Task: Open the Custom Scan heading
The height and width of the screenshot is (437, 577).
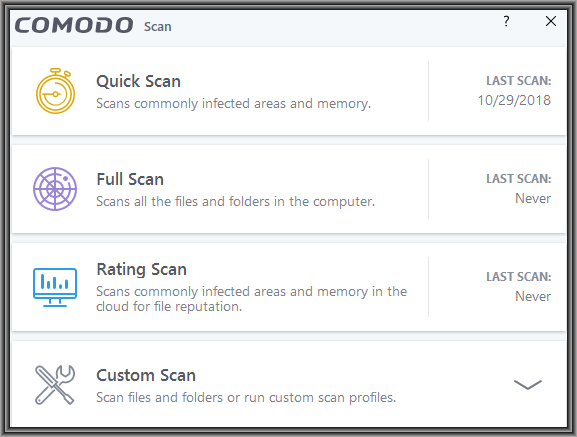Action: click(146, 376)
